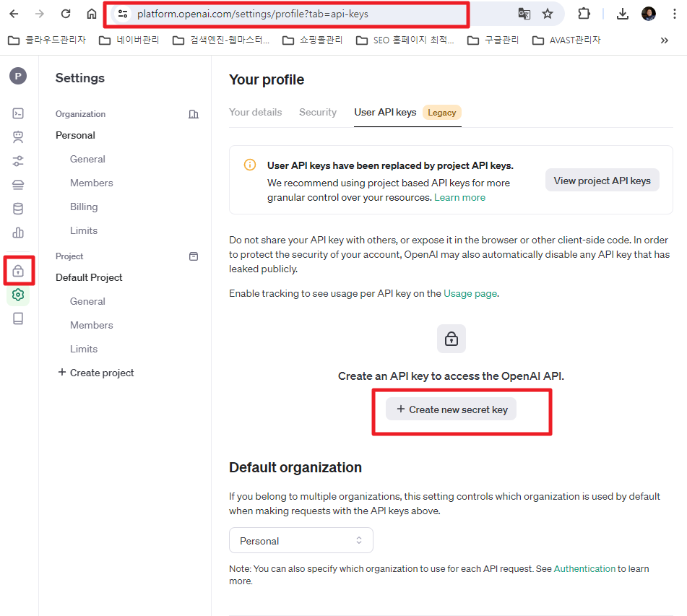Reload the page with the refresh icon
The height and width of the screenshot is (616, 687).
point(66,14)
